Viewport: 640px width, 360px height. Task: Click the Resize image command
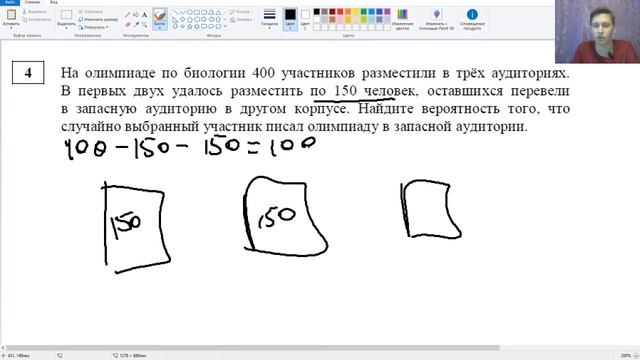click(98, 19)
